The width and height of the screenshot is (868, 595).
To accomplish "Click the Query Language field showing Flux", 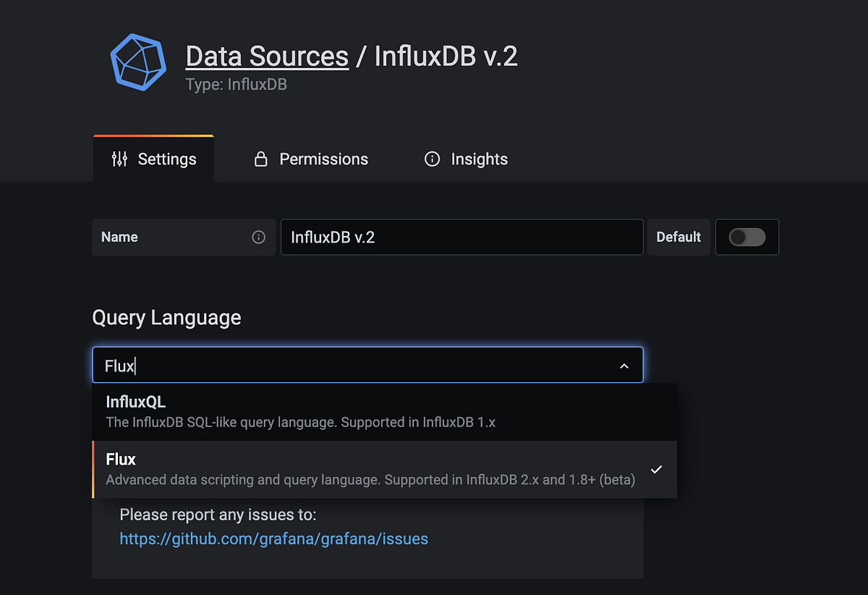I will pyautogui.click(x=354, y=366).
